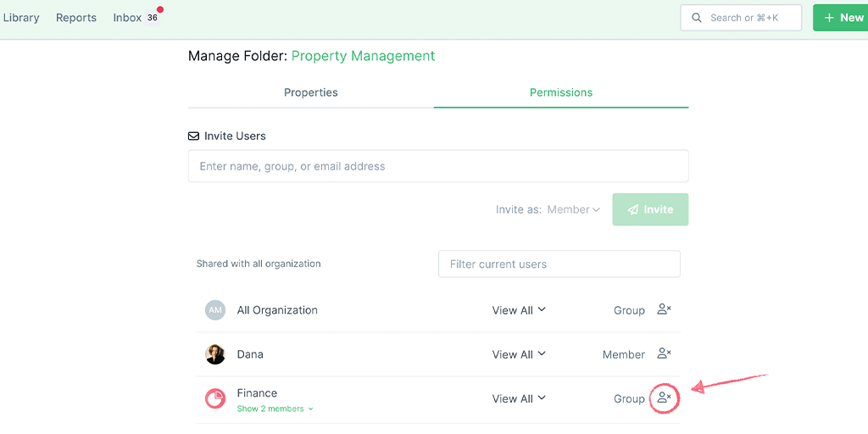Open Reports in top navigation
Image resolution: width=868 pixels, height=434 pixels.
(76, 18)
